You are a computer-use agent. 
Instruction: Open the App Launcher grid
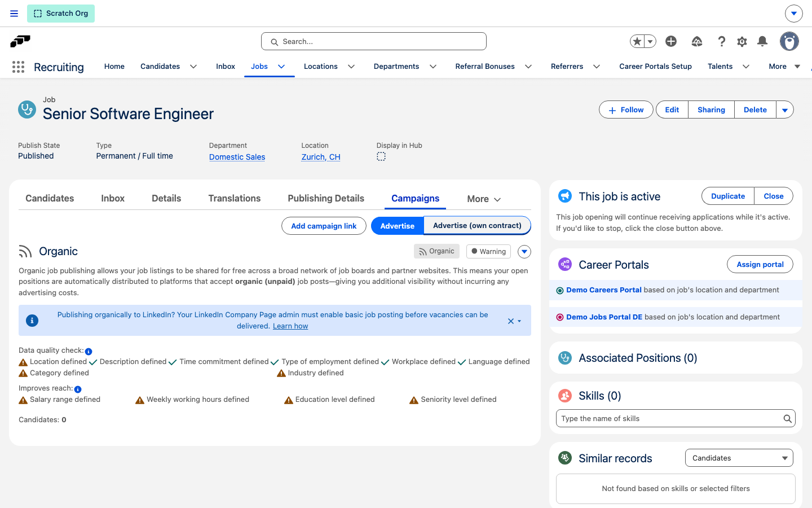[18, 67]
